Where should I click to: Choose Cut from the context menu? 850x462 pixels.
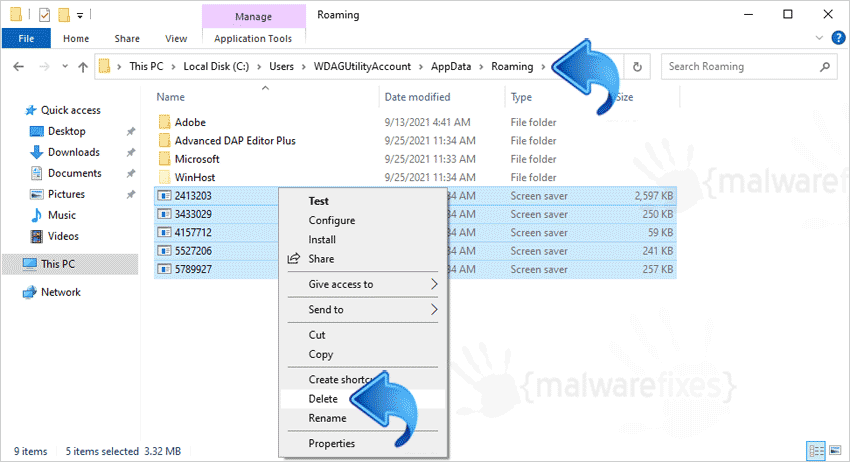coord(317,335)
